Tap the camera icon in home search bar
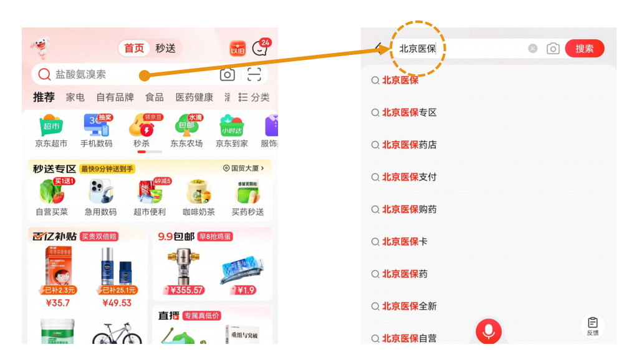 [x=227, y=74]
